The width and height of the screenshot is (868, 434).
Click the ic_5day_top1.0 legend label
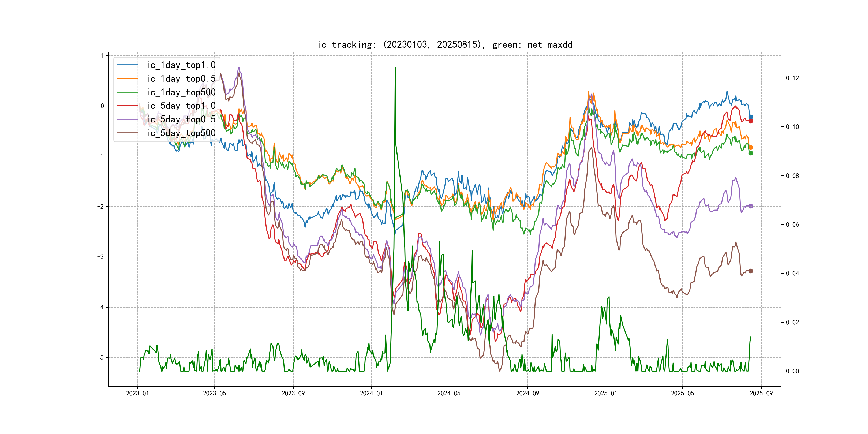(x=181, y=106)
